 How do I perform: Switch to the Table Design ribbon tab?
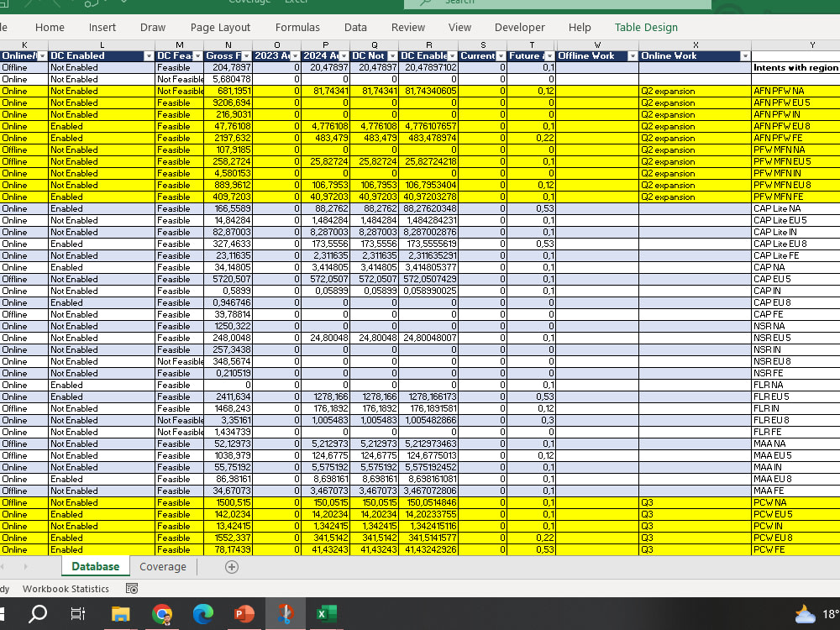pyautogui.click(x=646, y=27)
